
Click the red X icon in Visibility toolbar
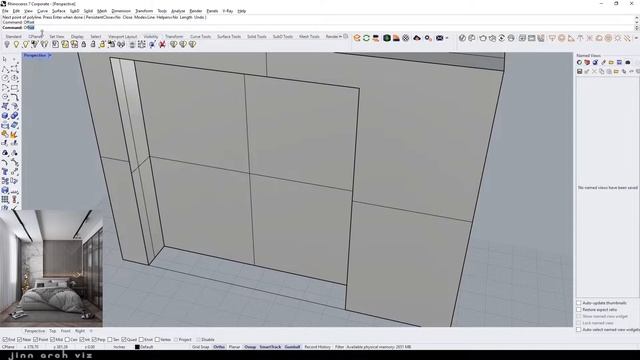tap(162, 44)
